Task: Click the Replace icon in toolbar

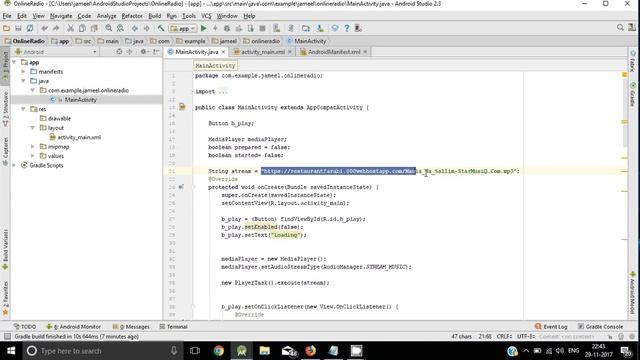Action: coord(120,28)
